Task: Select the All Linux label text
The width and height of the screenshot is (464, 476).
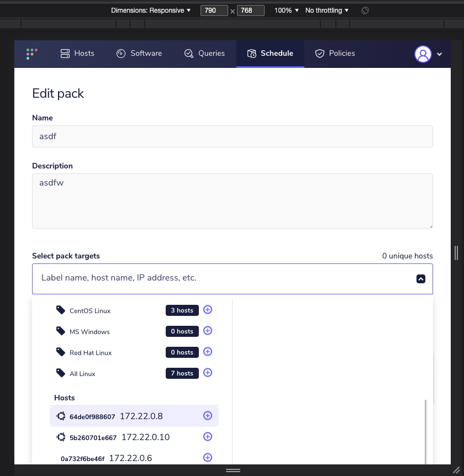Action: point(82,374)
